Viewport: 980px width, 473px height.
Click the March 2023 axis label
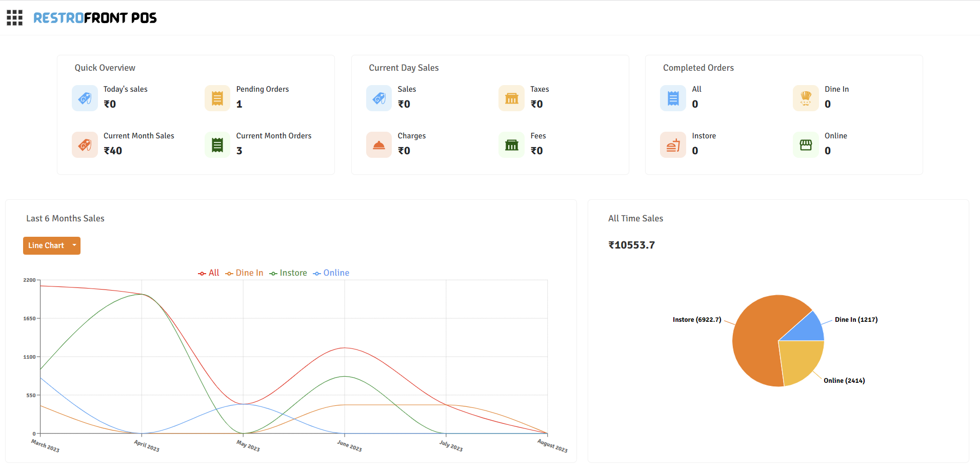[x=45, y=446]
